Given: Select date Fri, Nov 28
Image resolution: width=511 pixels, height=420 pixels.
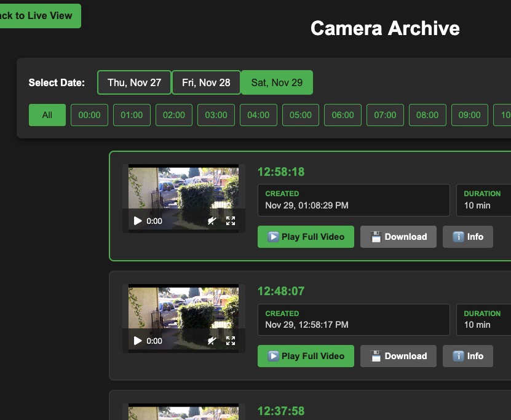Looking at the screenshot, I should tap(206, 82).
